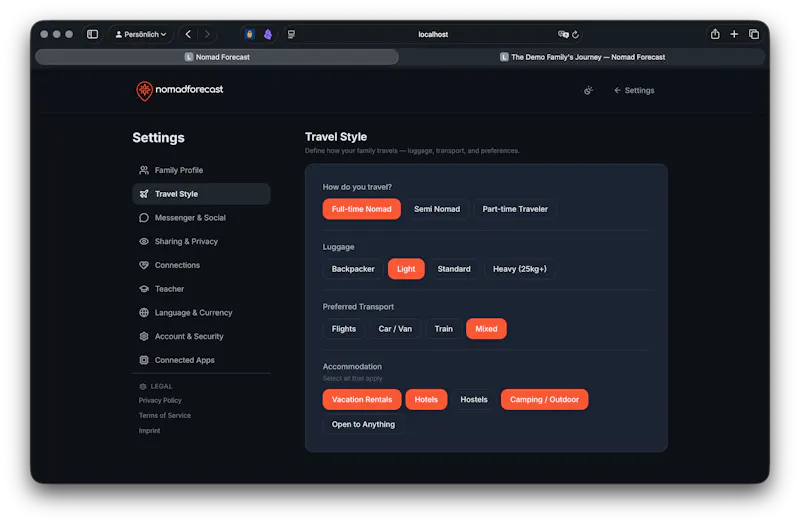Open the Terms of Service link
This screenshot has width=800, height=524.
coord(165,416)
